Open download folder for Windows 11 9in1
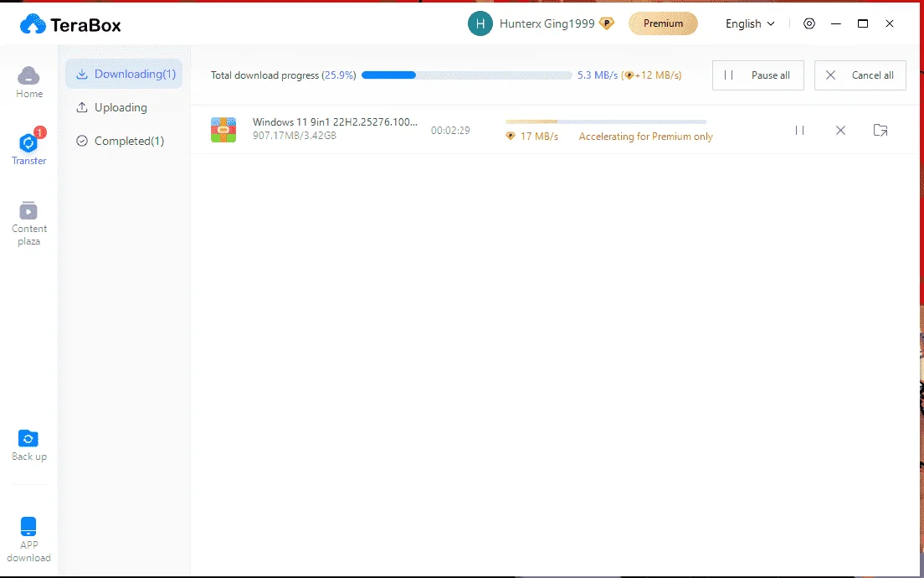Screen dimensions: 924x578 click(880, 131)
